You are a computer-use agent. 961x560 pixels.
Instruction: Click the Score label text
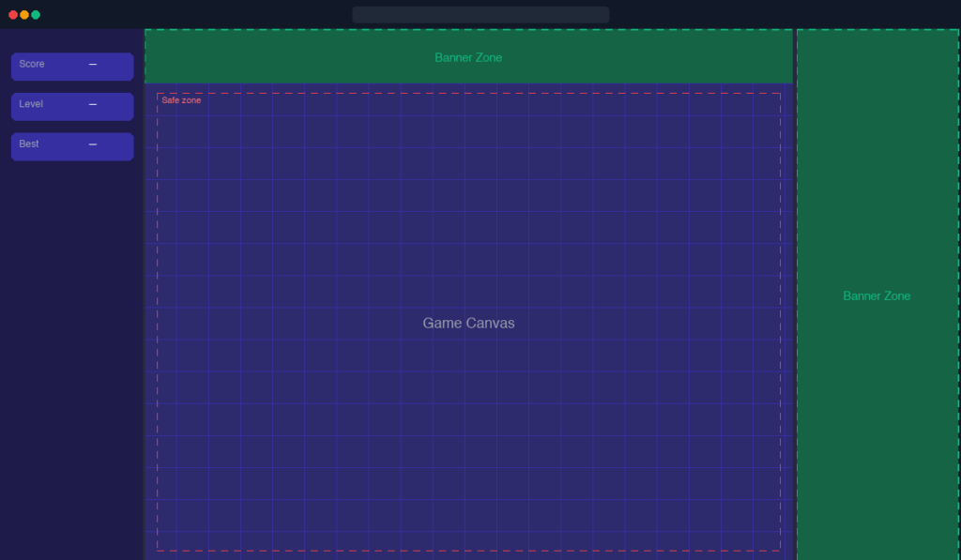coord(32,64)
